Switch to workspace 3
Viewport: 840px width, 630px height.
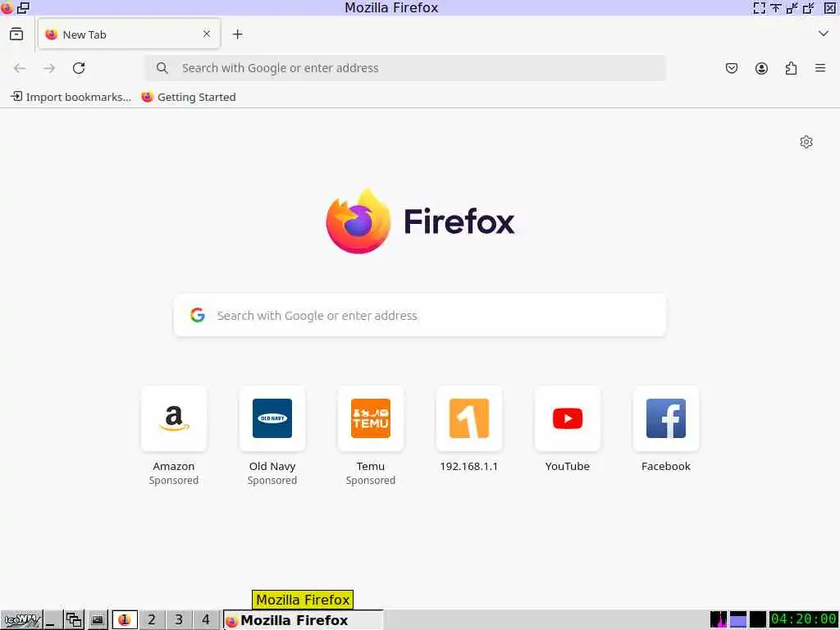coord(179,620)
